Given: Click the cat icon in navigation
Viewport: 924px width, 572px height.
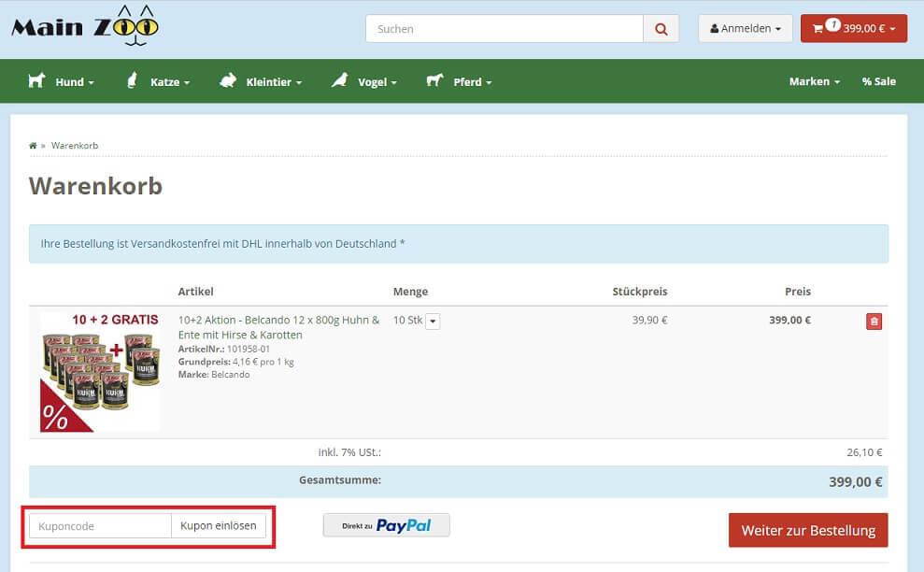Looking at the screenshot, I should pyautogui.click(x=133, y=80).
